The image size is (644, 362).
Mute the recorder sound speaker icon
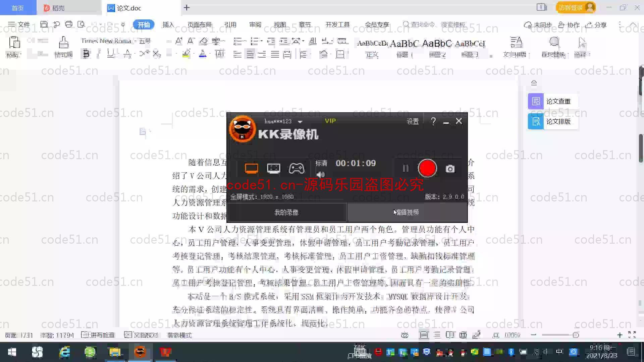tap(321, 175)
